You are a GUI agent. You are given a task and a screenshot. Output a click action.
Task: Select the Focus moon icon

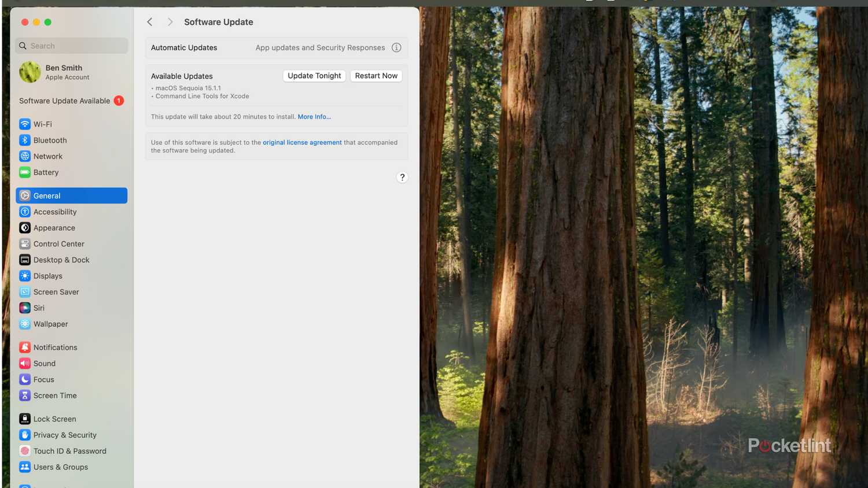[25, 379]
